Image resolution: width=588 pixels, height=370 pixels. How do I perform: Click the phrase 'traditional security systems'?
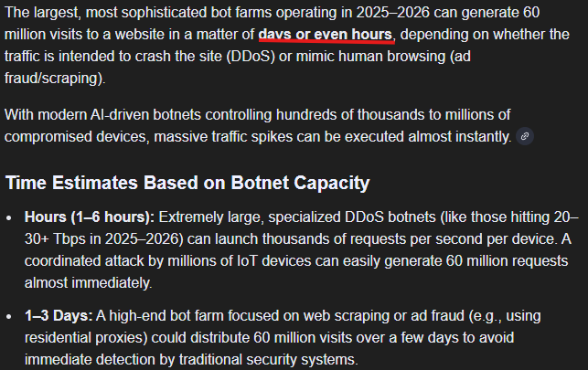(x=267, y=360)
